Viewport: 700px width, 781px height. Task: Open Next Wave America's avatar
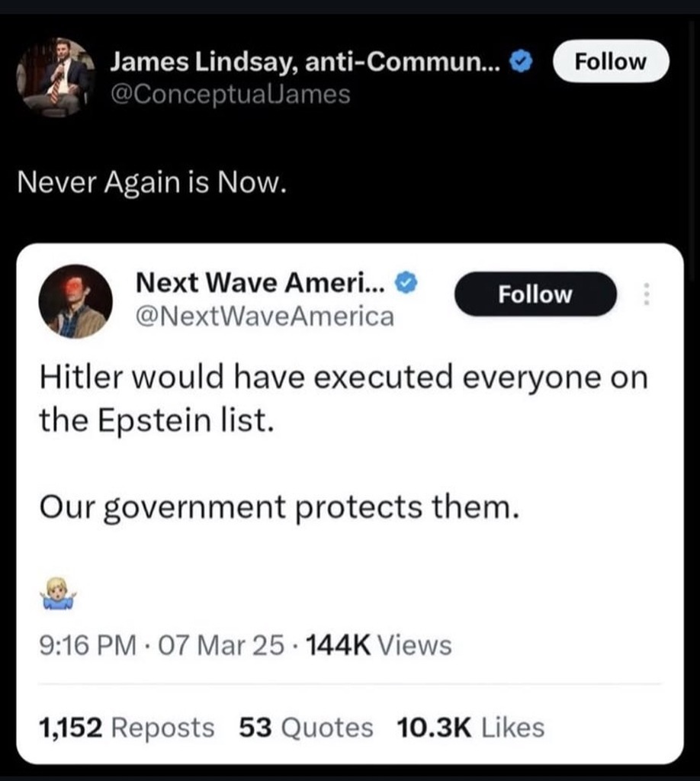75,301
